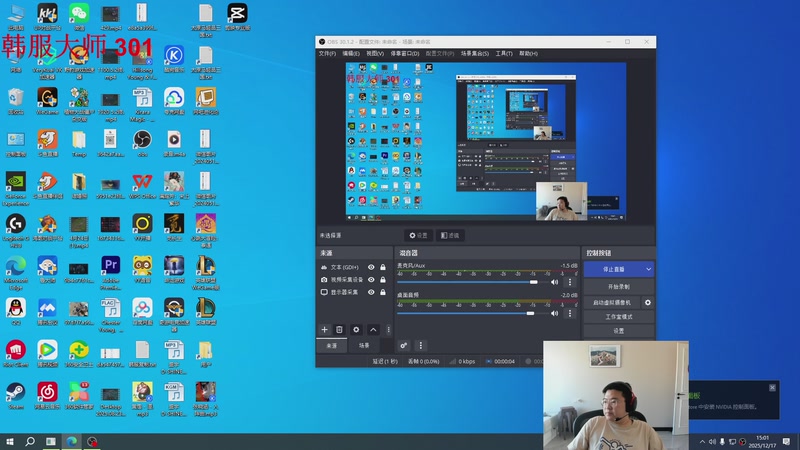Open the mixer panel three-dot menu

[420, 345]
